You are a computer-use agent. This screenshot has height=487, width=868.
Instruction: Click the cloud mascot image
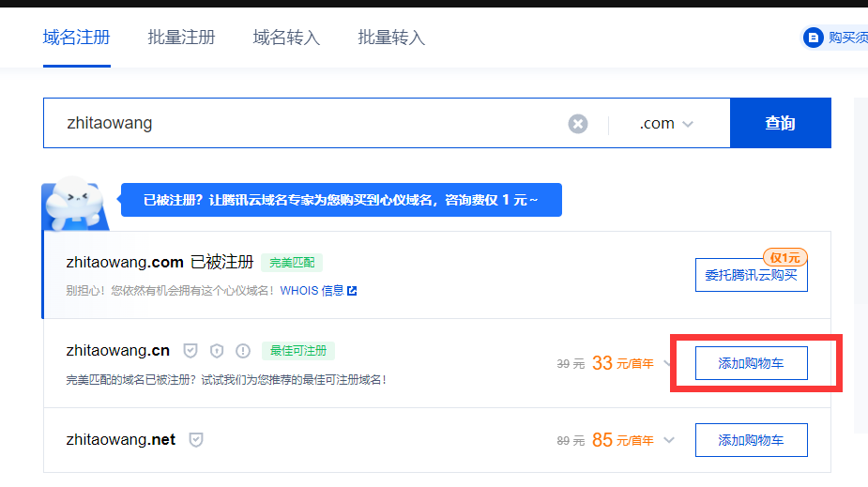coord(75,203)
